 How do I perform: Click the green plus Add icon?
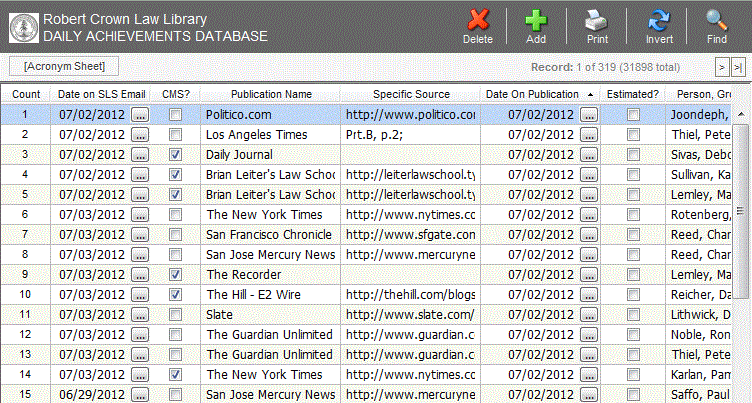(536, 21)
